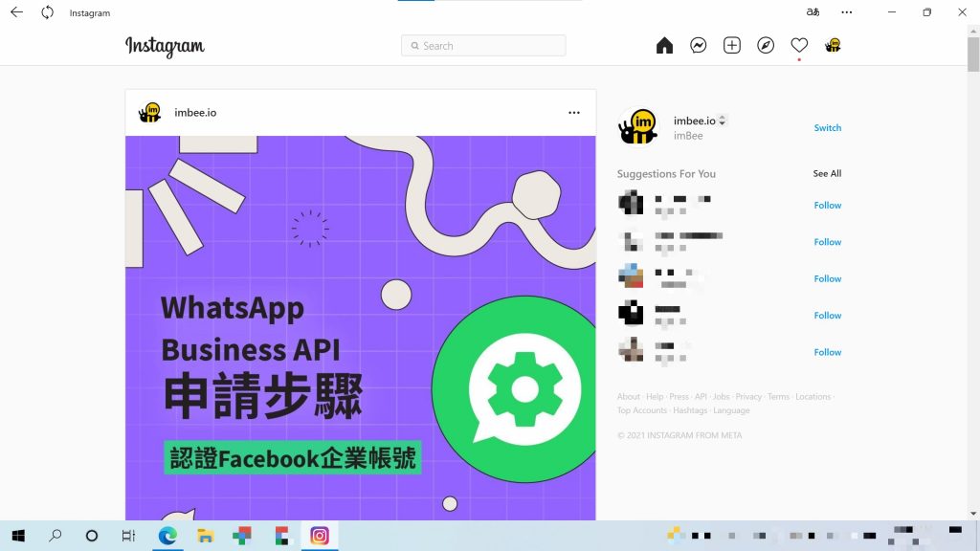Open the About footer link
The width and height of the screenshot is (980, 551).
628,397
